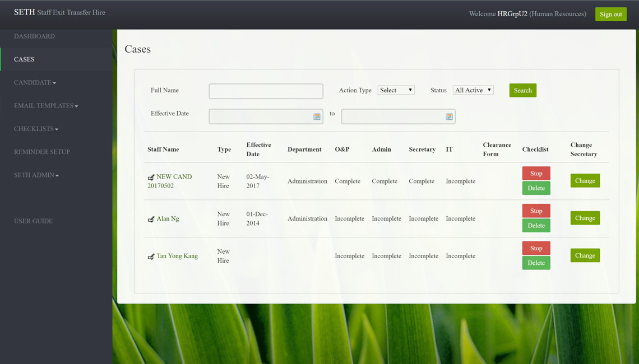This screenshot has height=364, width=639.
Task: Open calendar picker for Effective Date end
Action: (449, 117)
